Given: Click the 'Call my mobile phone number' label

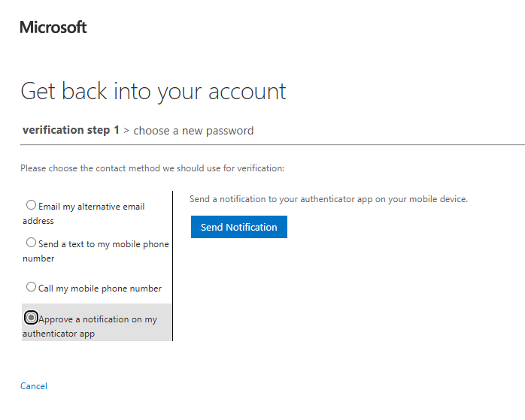Looking at the screenshot, I should pyautogui.click(x=99, y=289).
